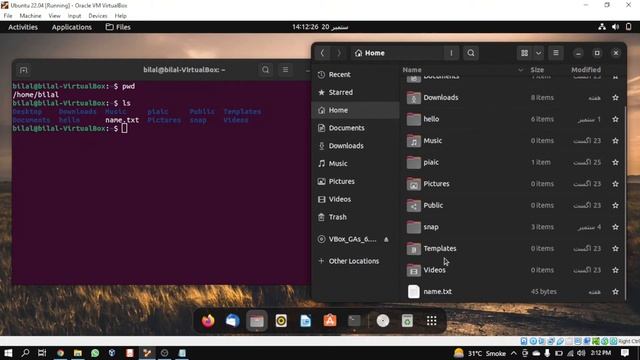This screenshot has height=360, width=640.
Task: Star the hello folder
Action: click(616, 119)
